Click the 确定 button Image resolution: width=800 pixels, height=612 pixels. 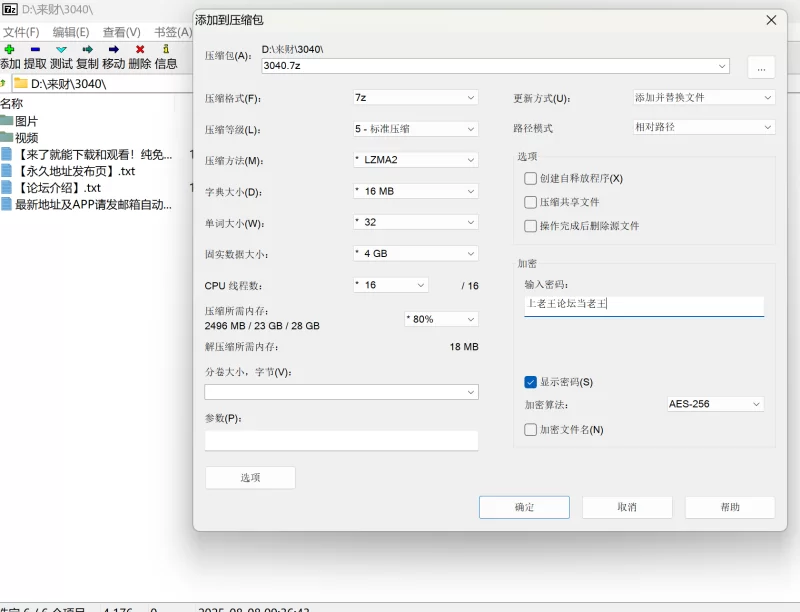[524, 507]
